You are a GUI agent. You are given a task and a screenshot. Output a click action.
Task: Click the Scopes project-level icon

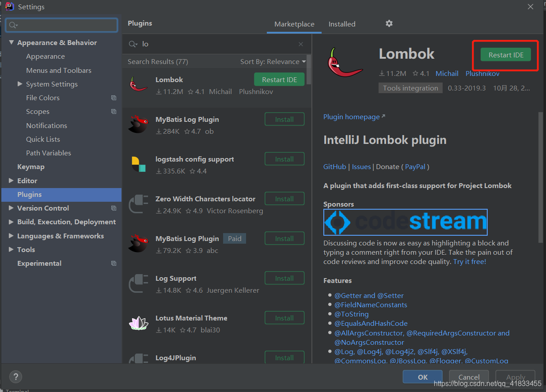pyautogui.click(x=114, y=112)
